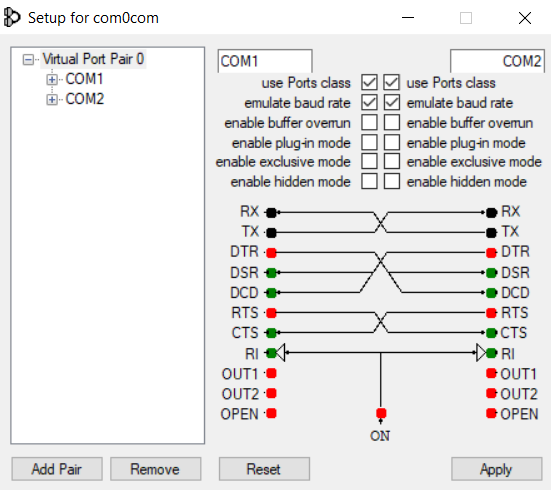Click the Add Pair button

pyautogui.click(x=57, y=469)
